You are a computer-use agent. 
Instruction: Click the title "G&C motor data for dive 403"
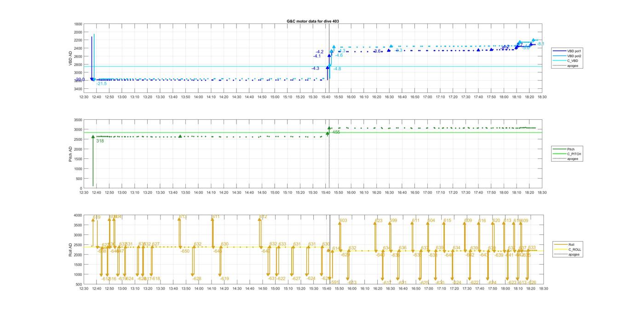pos(312,21)
